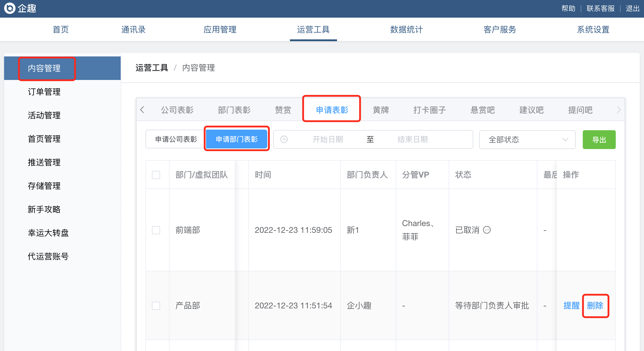This screenshot has height=351, width=644.
Task: Click the 帮助 link in header
Action: [x=568, y=8]
